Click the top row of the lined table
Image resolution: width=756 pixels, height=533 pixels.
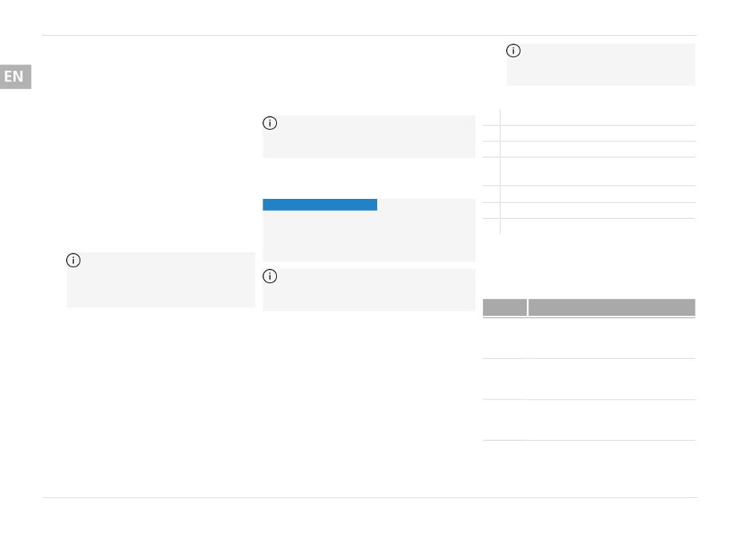pos(589,117)
